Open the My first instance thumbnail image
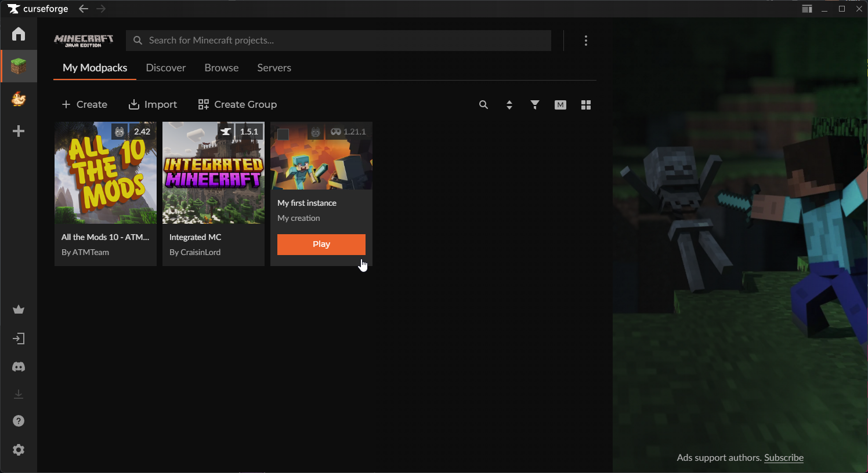 click(321, 155)
